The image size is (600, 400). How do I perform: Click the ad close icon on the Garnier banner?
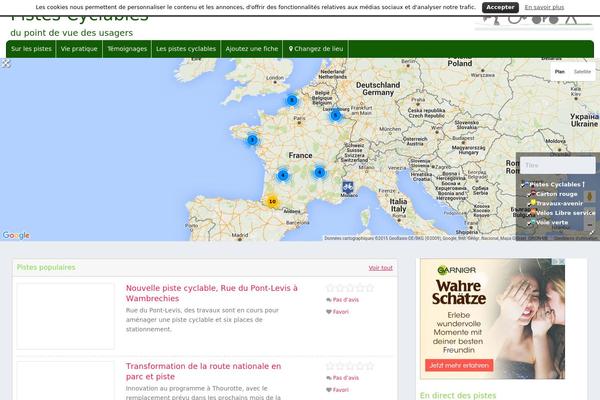[x=561, y=261]
